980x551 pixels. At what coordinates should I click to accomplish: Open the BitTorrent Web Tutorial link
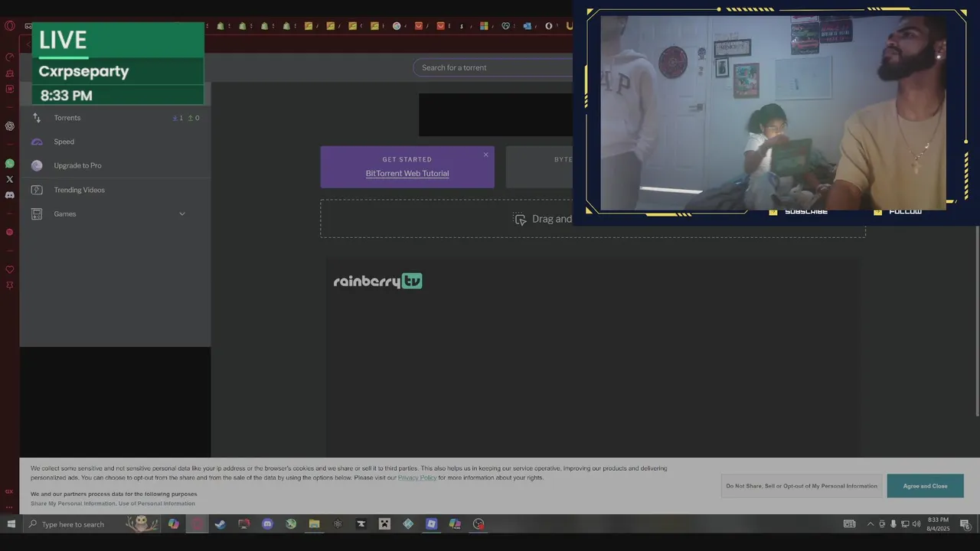(407, 174)
